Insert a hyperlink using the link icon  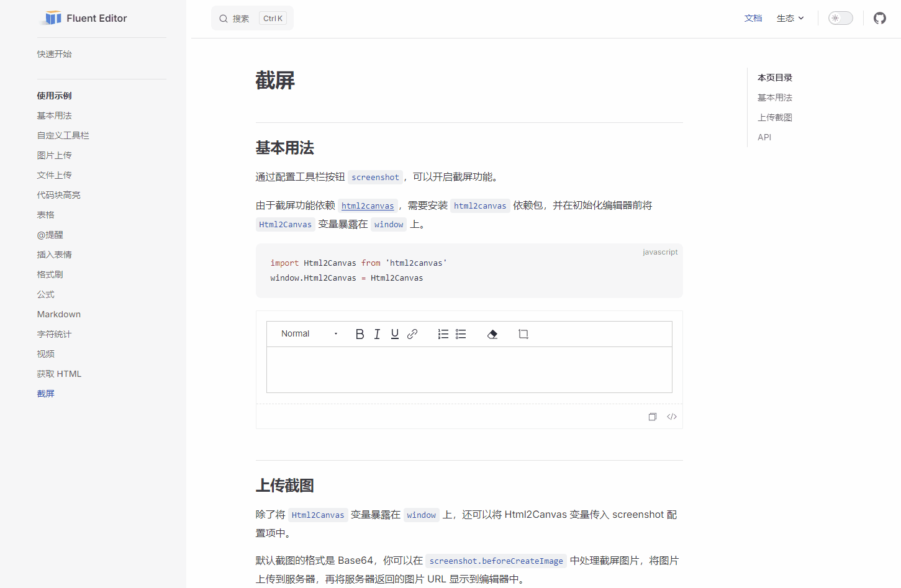pyautogui.click(x=412, y=333)
